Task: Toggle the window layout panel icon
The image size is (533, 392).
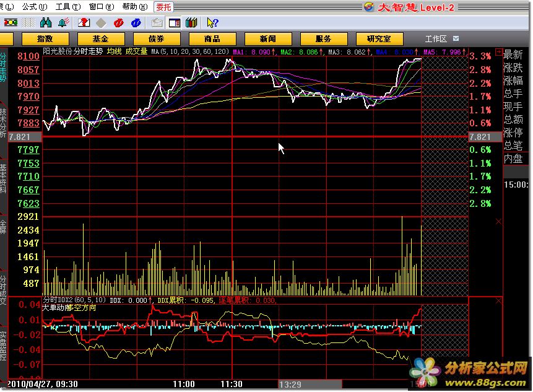Action: (x=175, y=23)
